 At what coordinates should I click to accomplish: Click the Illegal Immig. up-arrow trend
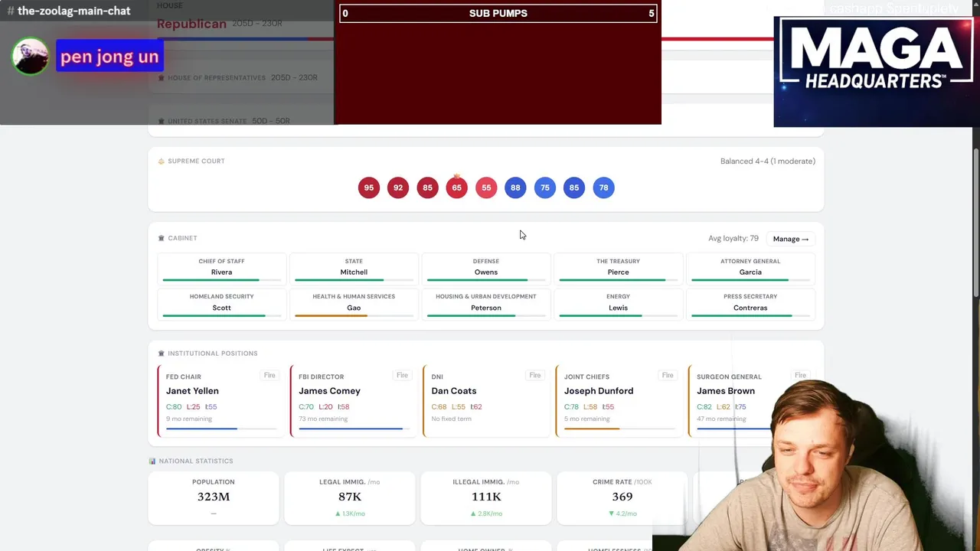pyautogui.click(x=486, y=514)
